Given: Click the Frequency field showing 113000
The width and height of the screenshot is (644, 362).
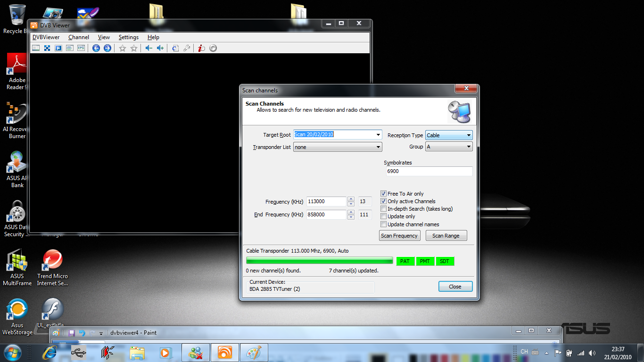Looking at the screenshot, I should [x=326, y=202].
